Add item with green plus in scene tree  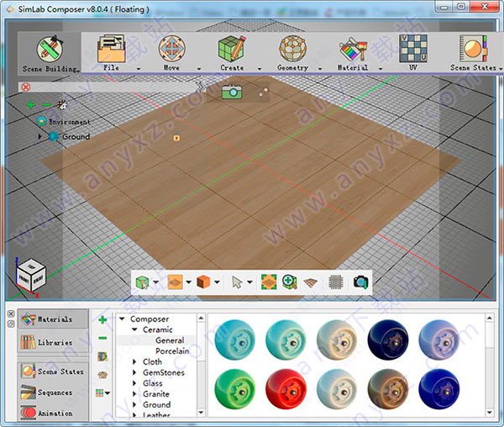pyautogui.click(x=31, y=105)
